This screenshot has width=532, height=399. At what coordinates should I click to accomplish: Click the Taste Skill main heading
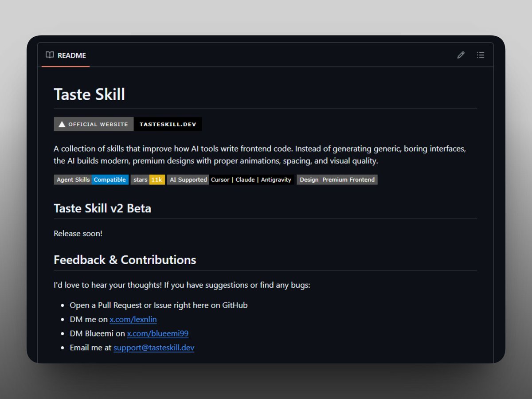90,94
